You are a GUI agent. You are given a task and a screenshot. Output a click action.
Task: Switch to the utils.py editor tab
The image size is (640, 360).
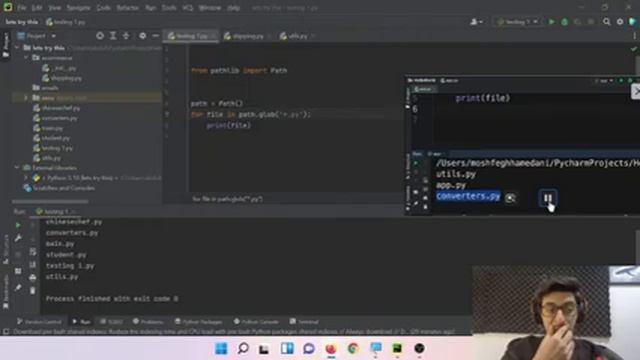click(297, 36)
